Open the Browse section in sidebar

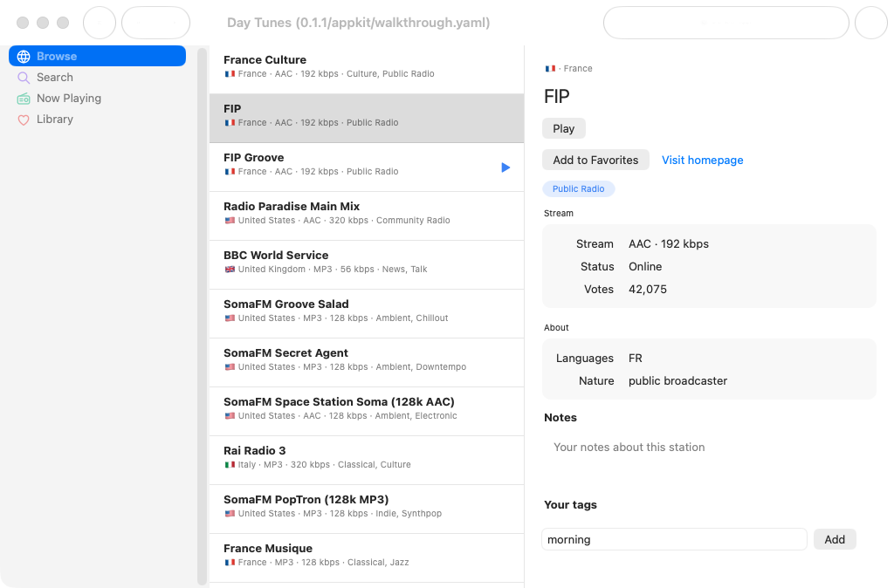click(x=97, y=56)
